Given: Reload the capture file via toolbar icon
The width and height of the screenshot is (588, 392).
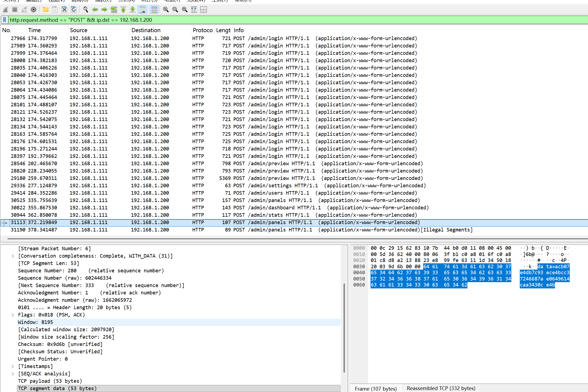Looking at the screenshot, I should coord(74,10).
